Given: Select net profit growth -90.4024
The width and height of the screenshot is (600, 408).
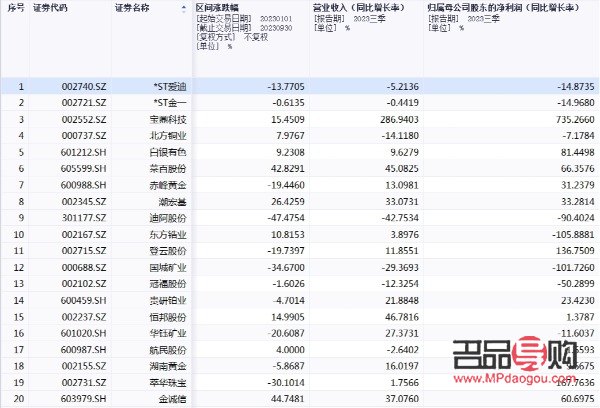Looking at the screenshot, I should pos(576,218).
